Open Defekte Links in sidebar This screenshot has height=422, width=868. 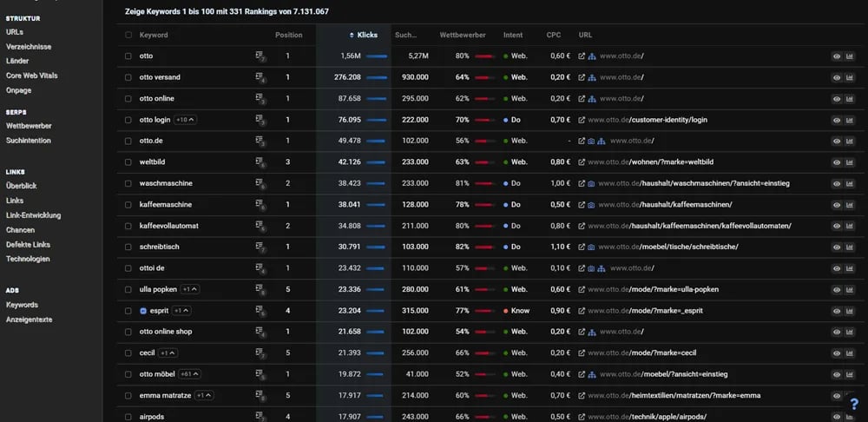28,244
